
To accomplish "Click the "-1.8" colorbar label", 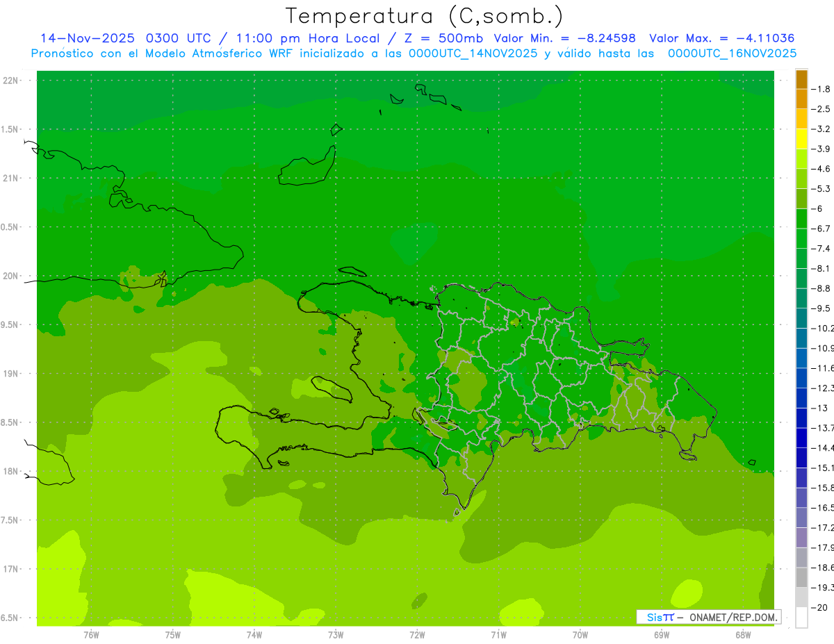I will click(x=820, y=89).
